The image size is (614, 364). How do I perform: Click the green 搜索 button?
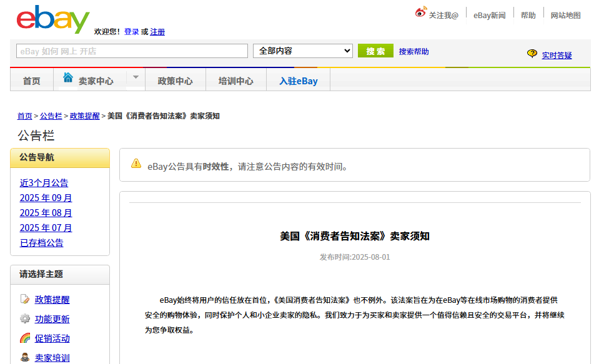coord(375,51)
